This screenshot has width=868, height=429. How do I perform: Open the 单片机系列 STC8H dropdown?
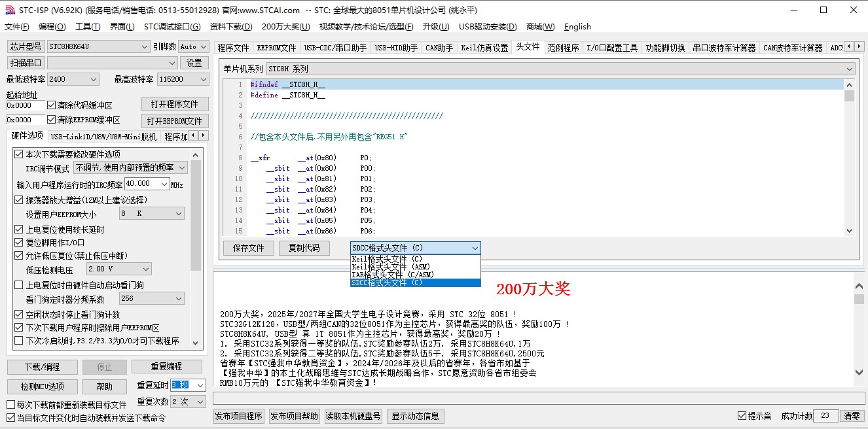click(x=560, y=69)
